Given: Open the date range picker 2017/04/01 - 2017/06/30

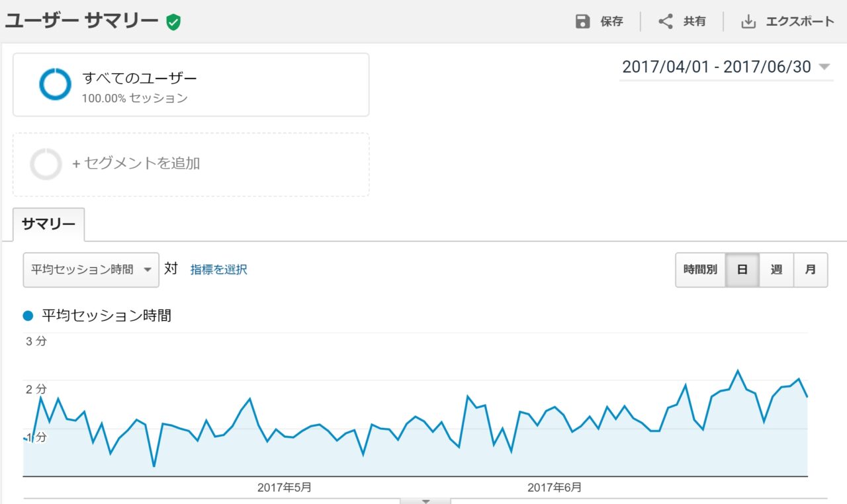Looking at the screenshot, I should [725, 67].
